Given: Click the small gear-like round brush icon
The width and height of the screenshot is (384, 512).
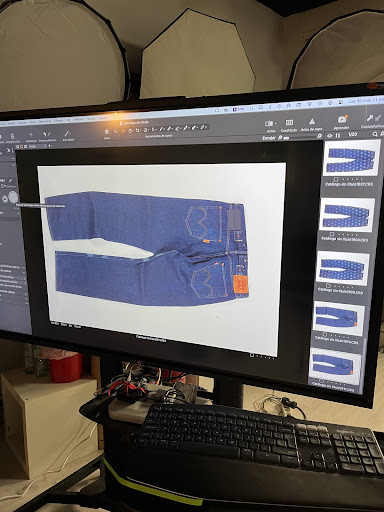Looking at the screenshot, I should [5, 199].
